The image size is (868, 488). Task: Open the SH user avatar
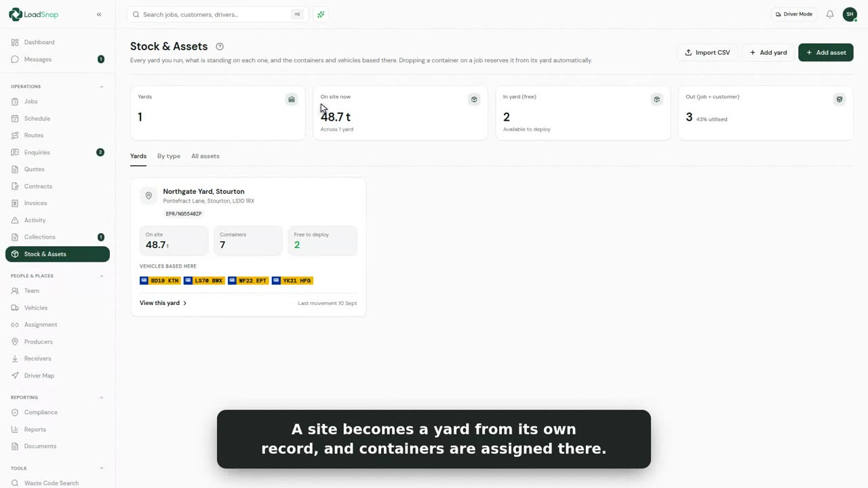tap(850, 14)
